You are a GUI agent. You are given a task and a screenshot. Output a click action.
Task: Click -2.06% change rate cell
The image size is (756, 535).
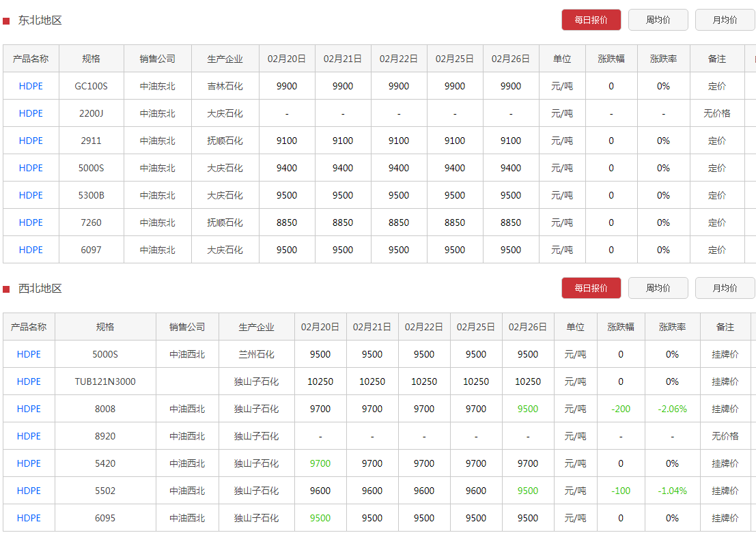[673, 409]
